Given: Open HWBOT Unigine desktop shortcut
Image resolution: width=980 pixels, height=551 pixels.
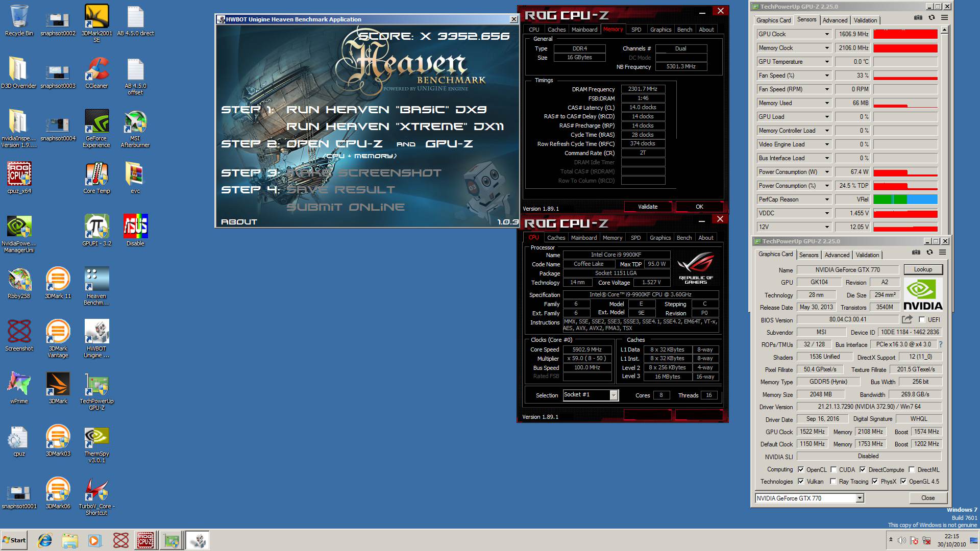Looking at the screenshot, I should (96, 339).
